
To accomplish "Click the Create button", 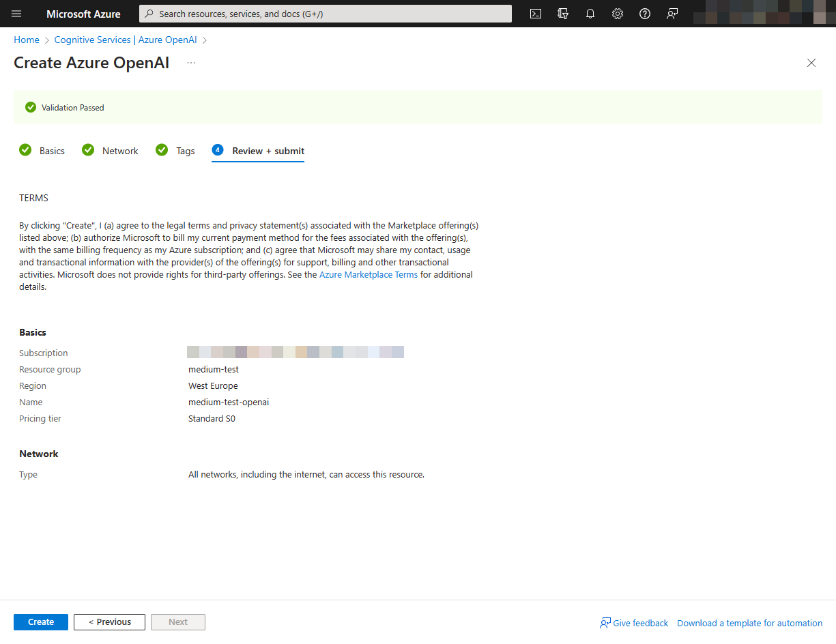I will 41,622.
